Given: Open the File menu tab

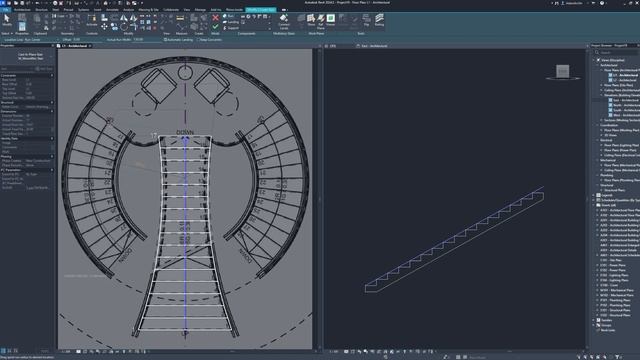Looking at the screenshot, I should [x=5, y=9].
